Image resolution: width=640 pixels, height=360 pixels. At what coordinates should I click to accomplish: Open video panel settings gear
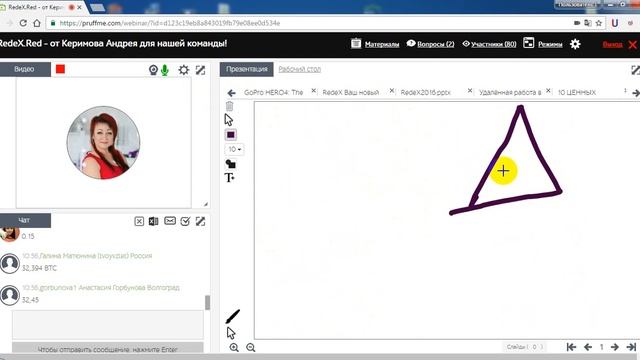point(184,70)
